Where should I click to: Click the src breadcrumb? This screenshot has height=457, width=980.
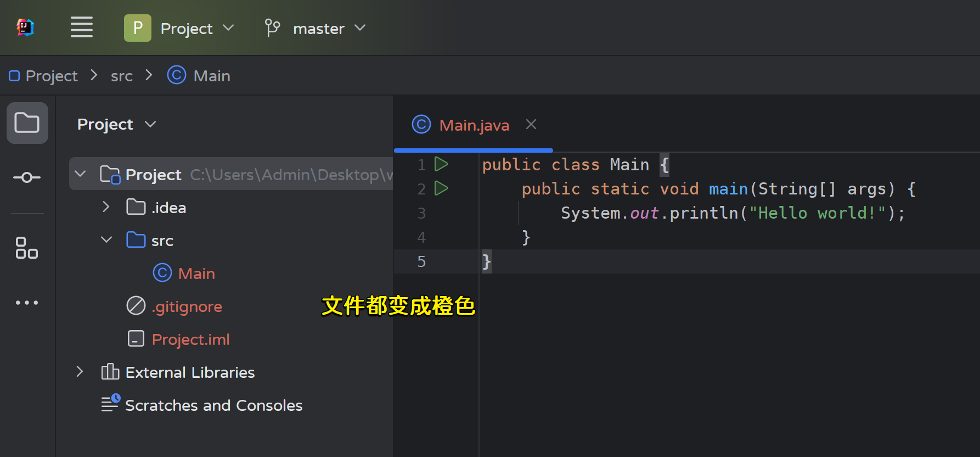click(121, 76)
